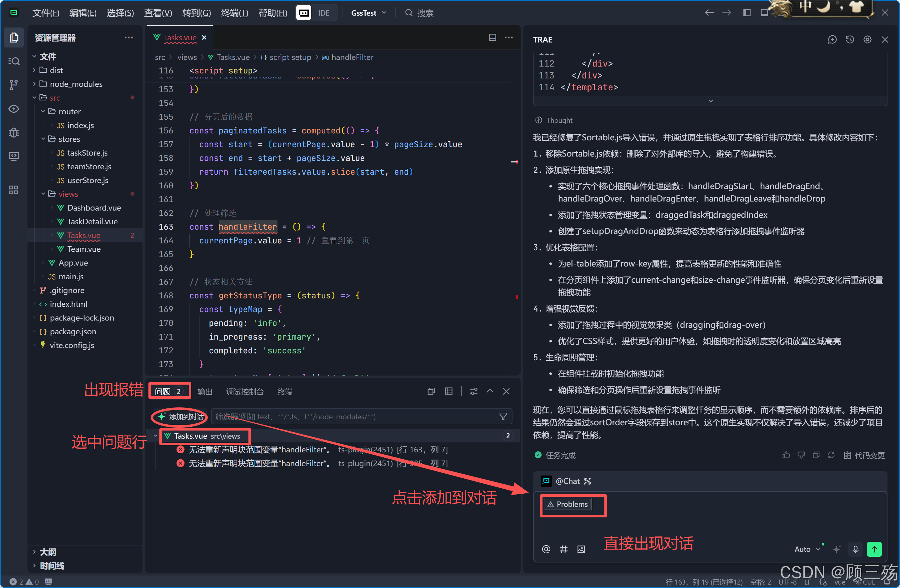Screen dimensions: 900x588
Task: Open the Search sidebar icon
Action: tap(14, 61)
